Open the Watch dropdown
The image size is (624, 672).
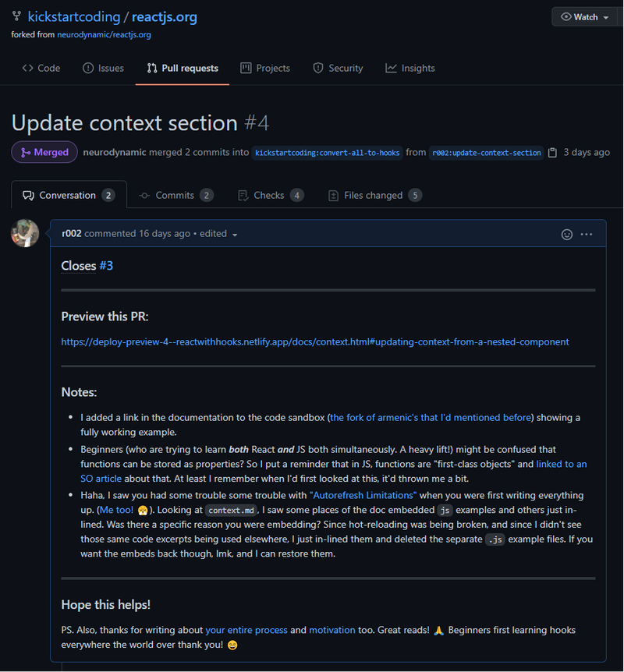click(585, 17)
